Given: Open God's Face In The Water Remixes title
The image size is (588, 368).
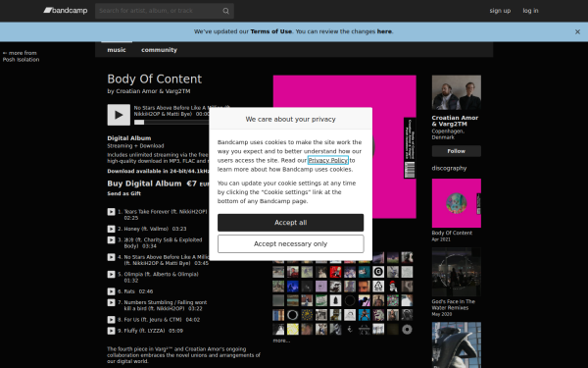Looking at the screenshot, I should (x=453, y=304).
